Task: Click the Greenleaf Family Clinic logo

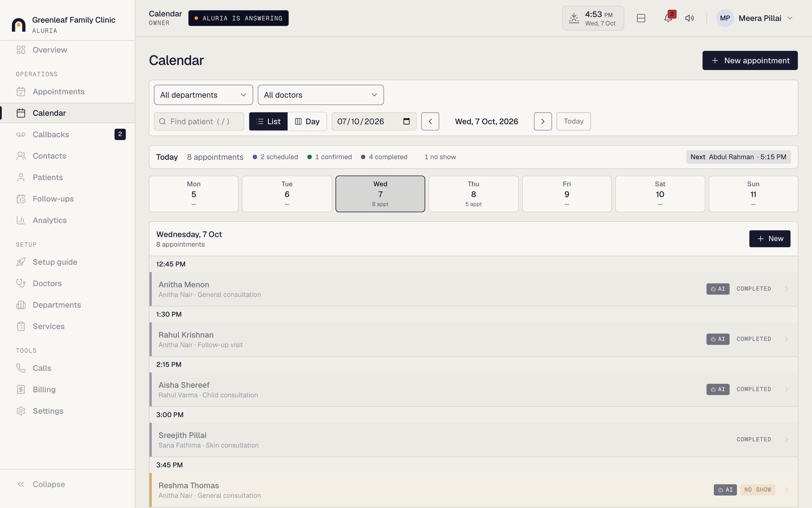Action: tap(19, 24)
